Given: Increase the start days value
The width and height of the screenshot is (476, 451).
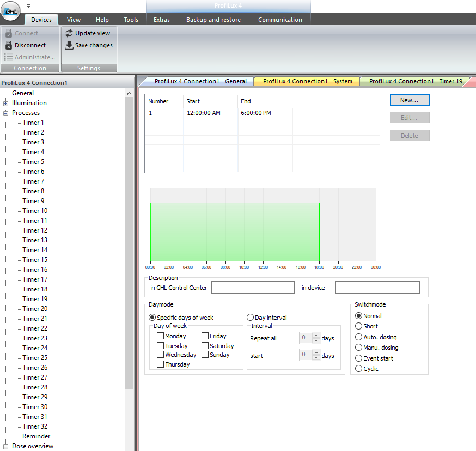Looking at the screenshot, I should pos(316,352).
